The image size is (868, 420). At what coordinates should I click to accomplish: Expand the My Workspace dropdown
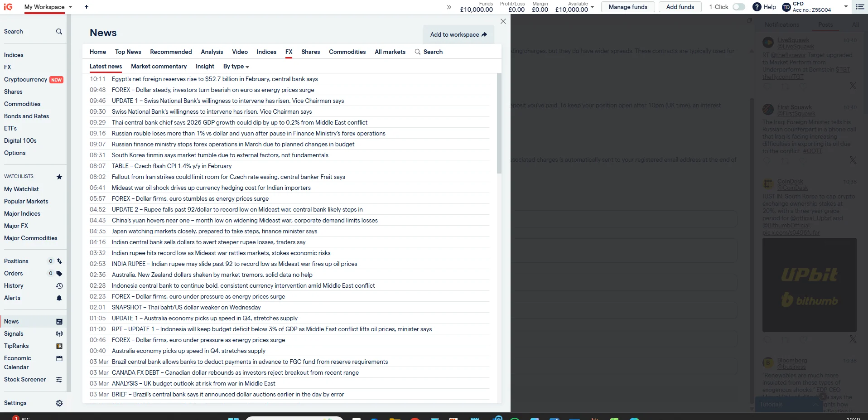(x=71, y=7)
